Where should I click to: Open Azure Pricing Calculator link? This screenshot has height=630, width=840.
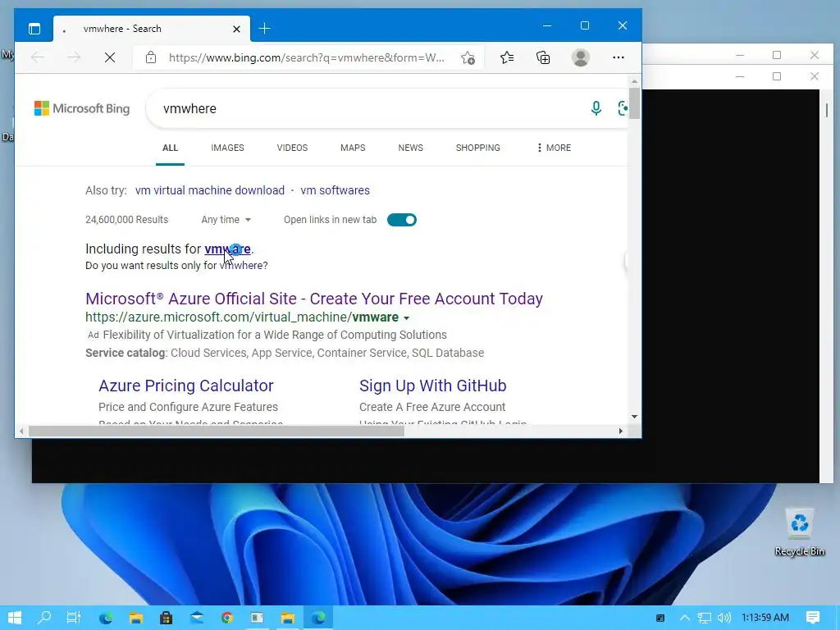(x=186, y=386)
